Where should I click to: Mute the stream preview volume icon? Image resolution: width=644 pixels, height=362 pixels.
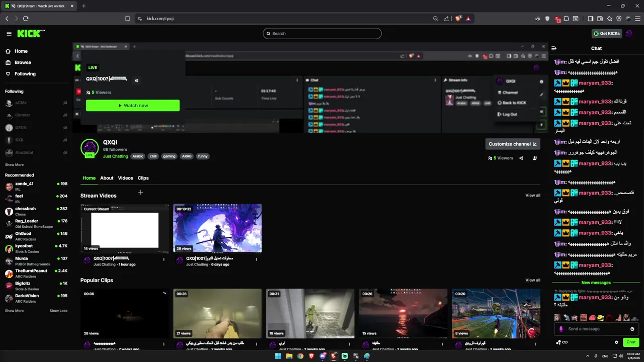coord(136,80)
